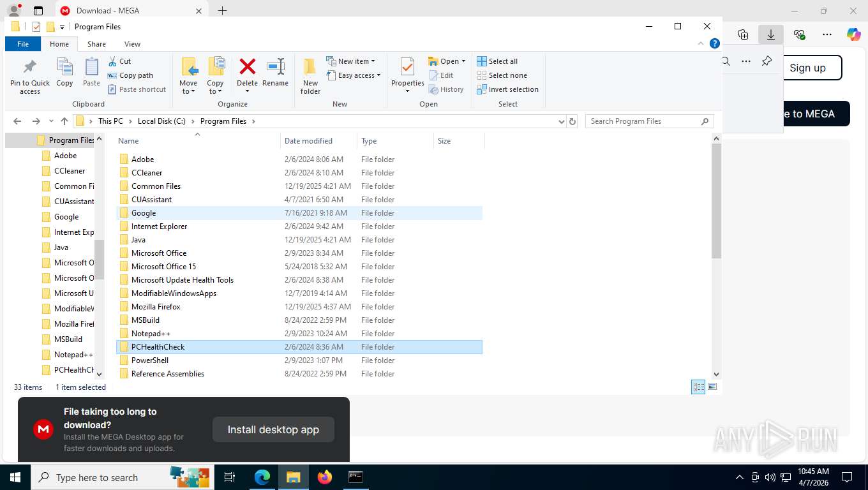Click Install desktop app button

click(273, 429)
